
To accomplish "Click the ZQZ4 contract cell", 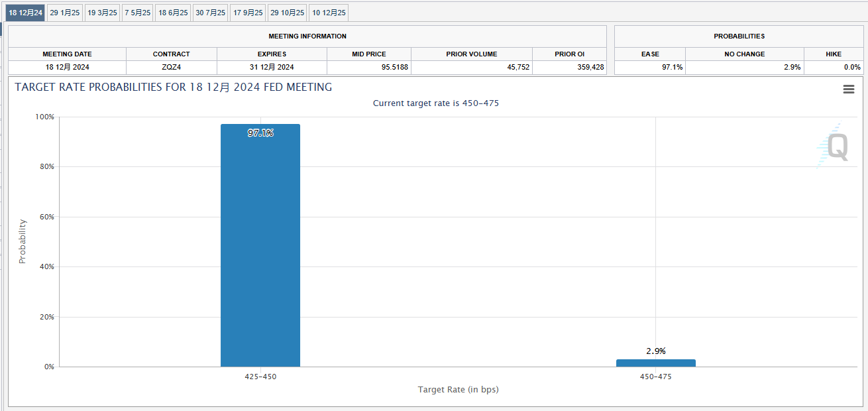I will click(171, 67).
